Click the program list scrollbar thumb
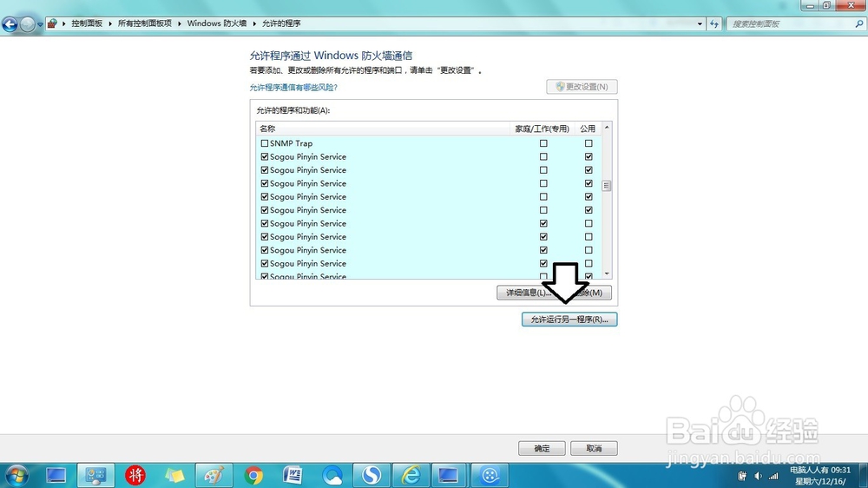The image size is (868, 488). [607, 186]
